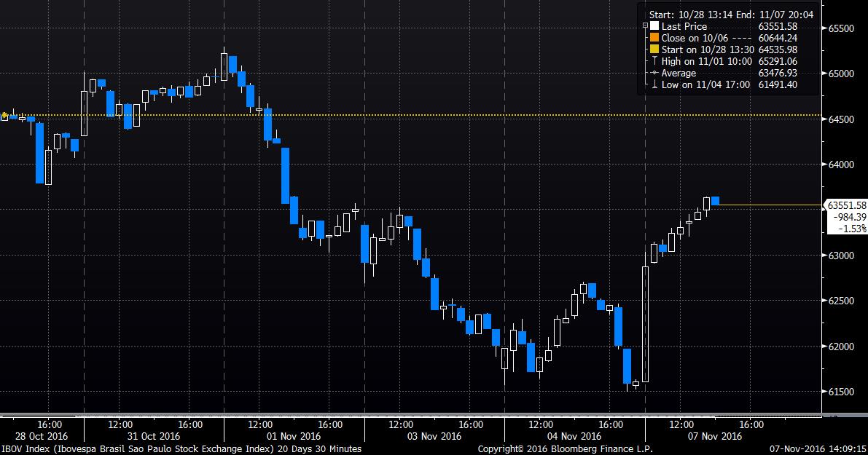Select the Low marker icon in legend

[654, 85]
